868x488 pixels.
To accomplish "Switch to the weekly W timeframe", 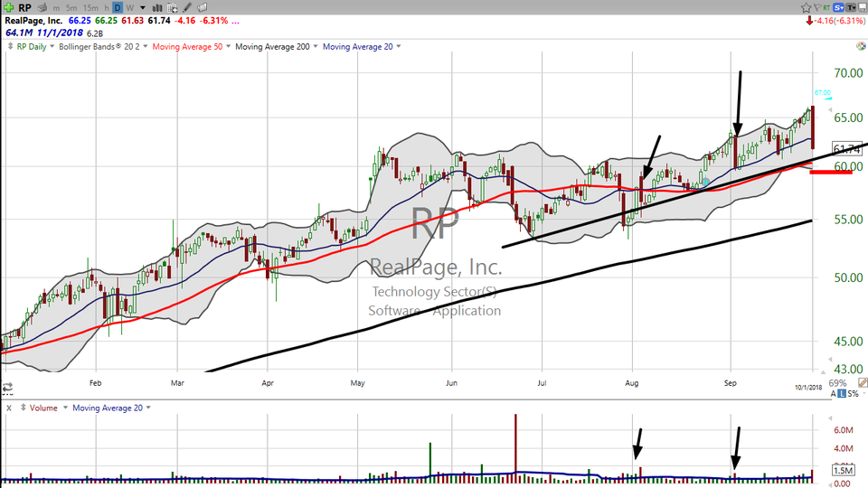I will (x=129, y=7).
